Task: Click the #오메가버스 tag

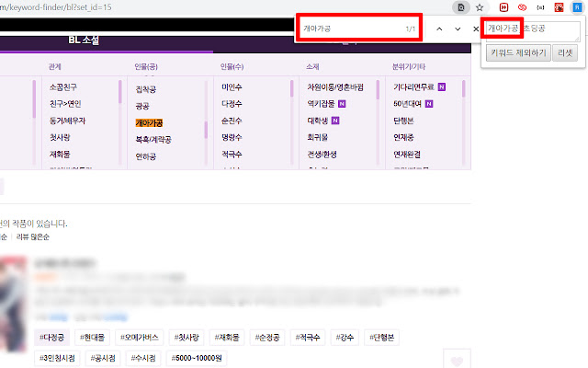Action: tap(139, 338)
